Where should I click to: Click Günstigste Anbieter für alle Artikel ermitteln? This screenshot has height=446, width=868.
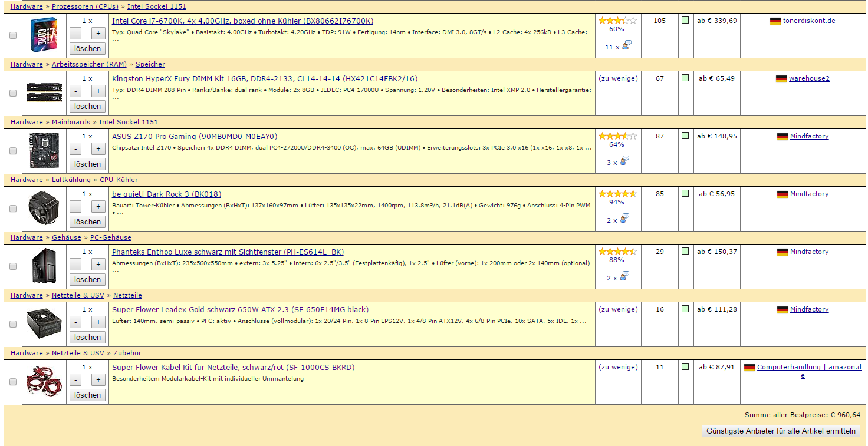(x=781, y=431)
